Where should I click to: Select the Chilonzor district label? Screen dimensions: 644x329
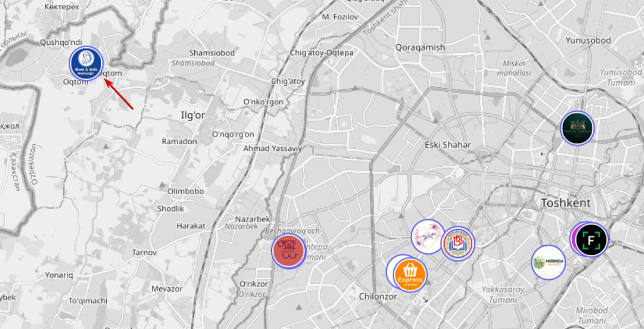(378, 296)
